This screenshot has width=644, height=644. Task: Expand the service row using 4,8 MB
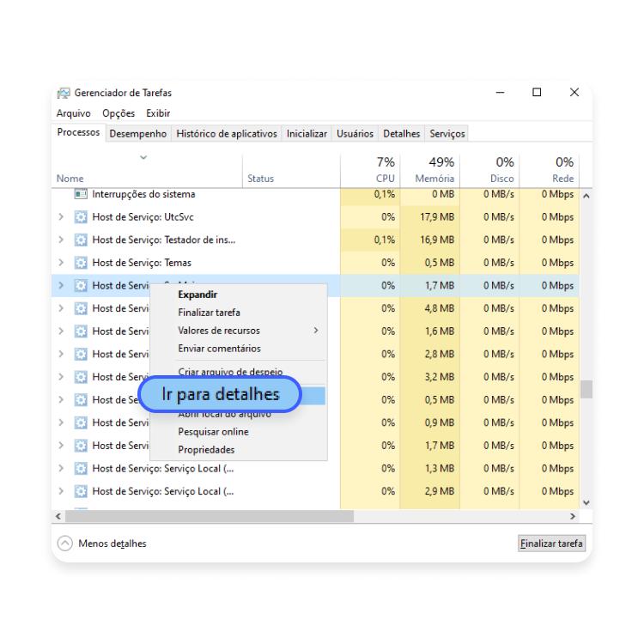[61, 308]
